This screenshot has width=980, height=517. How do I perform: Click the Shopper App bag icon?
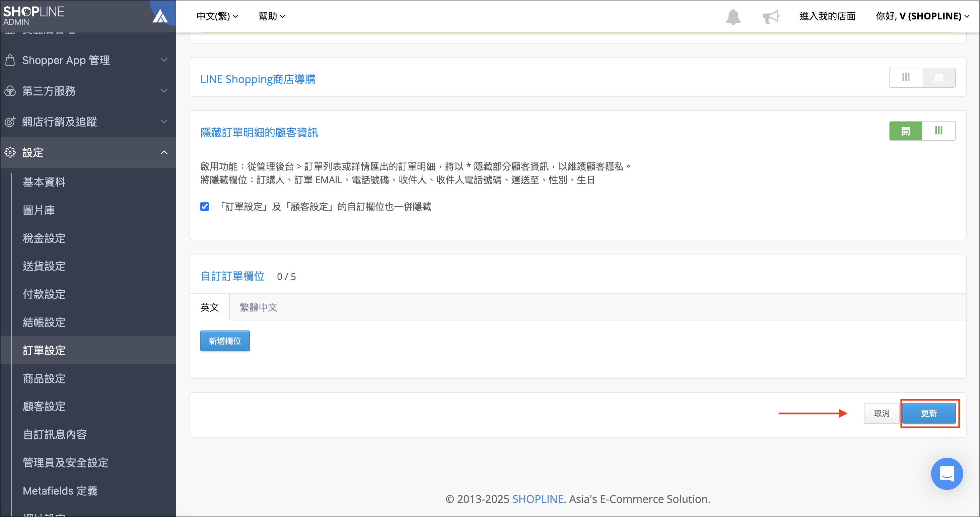tap(10, 60)
